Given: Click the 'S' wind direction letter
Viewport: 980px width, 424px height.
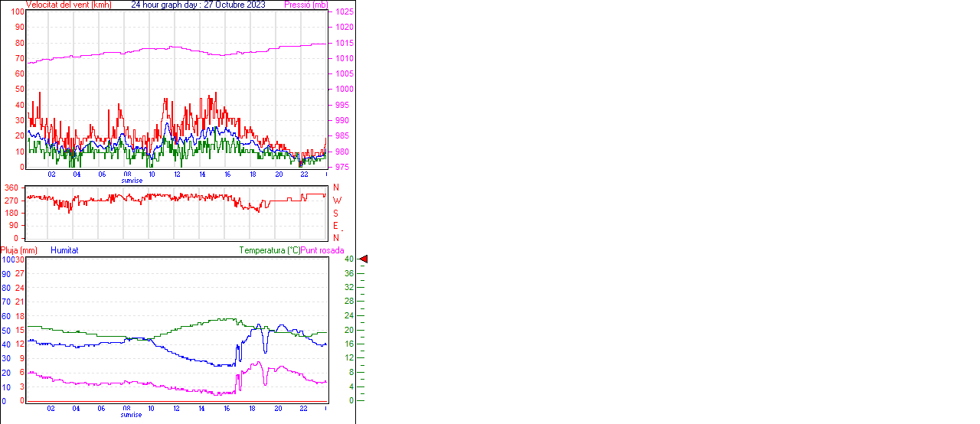Looking at the screenshot, I should (x=335, y=213).
